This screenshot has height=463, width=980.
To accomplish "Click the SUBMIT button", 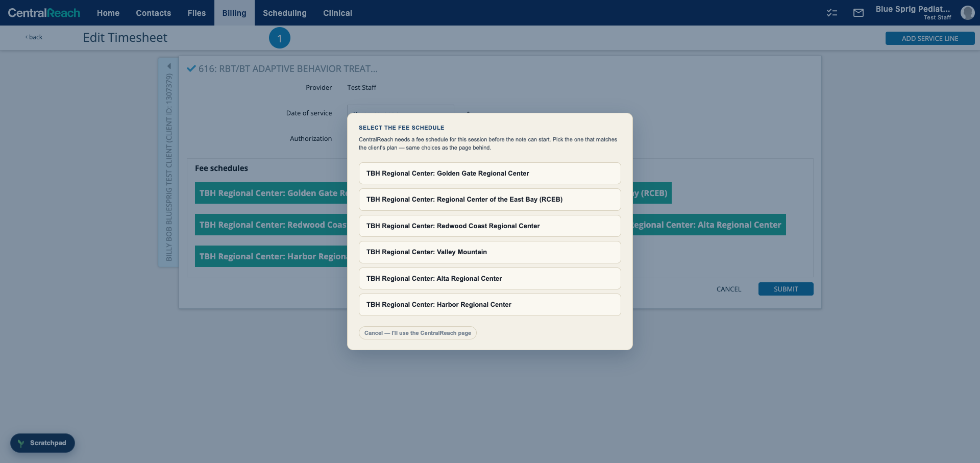I will pos(786,289).
